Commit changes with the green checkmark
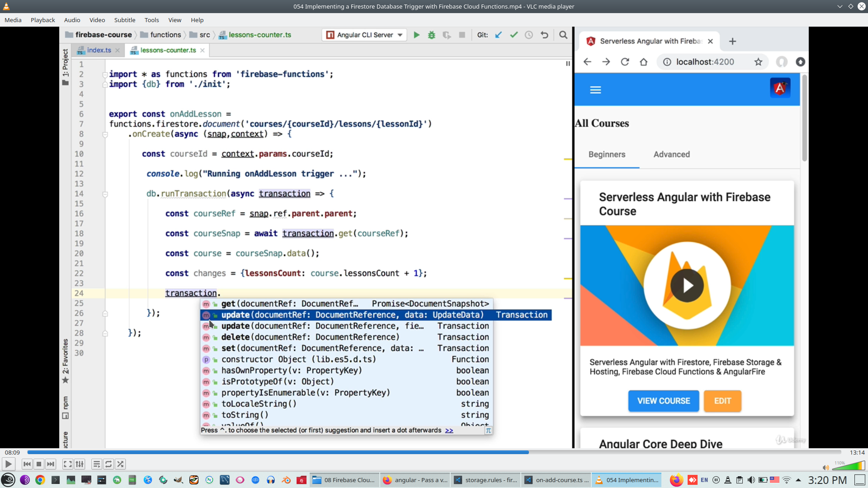This screenshot has height=488, width=868. [514, 35]
